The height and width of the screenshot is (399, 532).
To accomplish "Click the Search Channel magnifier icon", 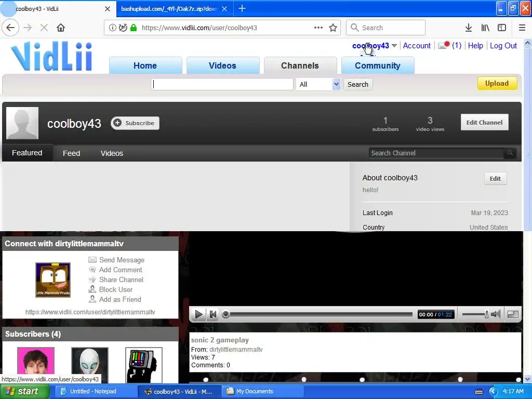I will [x=510, y=153].
